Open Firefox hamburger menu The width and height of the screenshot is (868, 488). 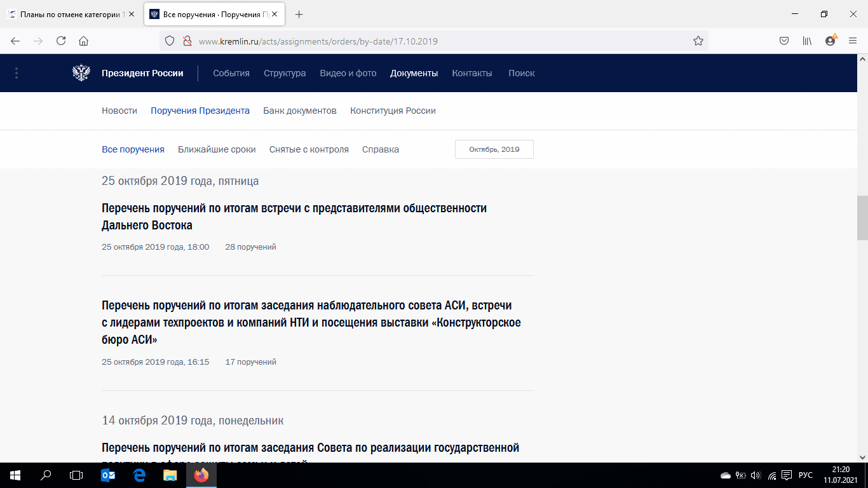[853, 41]
